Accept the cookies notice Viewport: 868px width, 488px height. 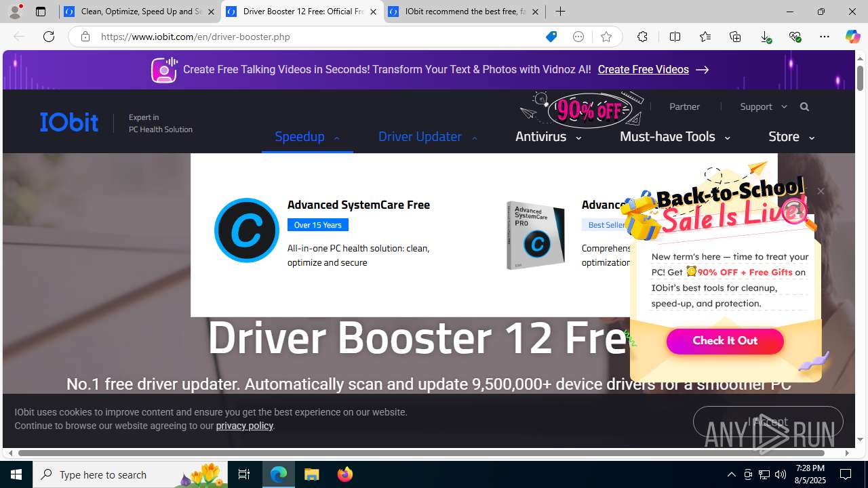(768, 422)
